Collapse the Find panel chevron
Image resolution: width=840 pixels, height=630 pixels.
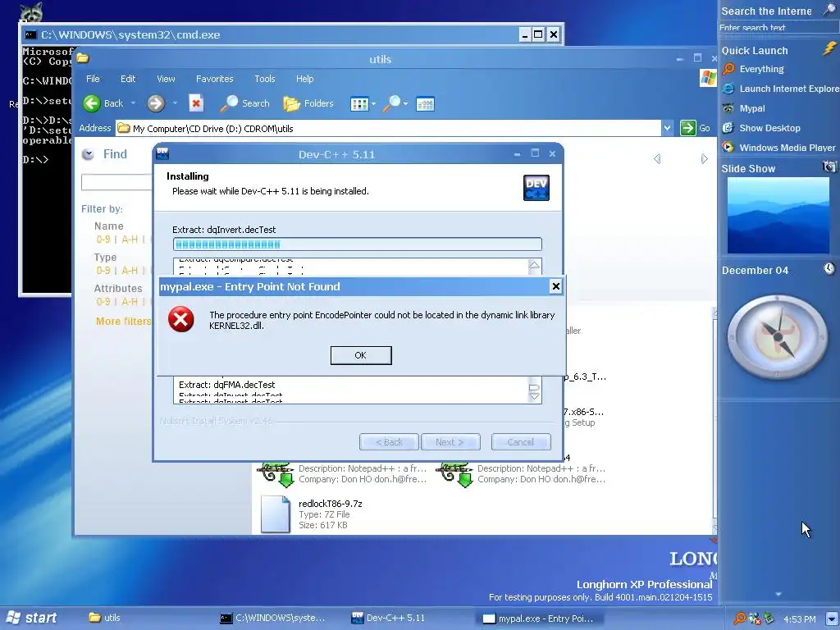pyautogui.click(x=87, y=154)
